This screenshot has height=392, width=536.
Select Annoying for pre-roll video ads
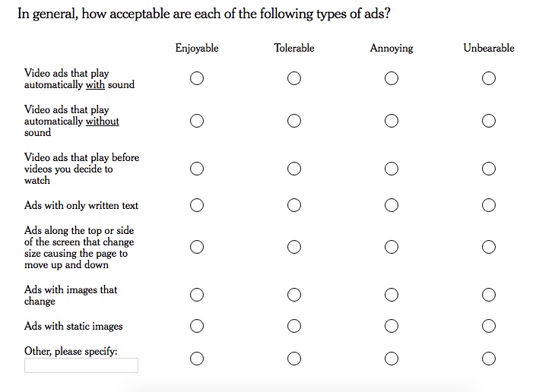(x=392, y=169)
